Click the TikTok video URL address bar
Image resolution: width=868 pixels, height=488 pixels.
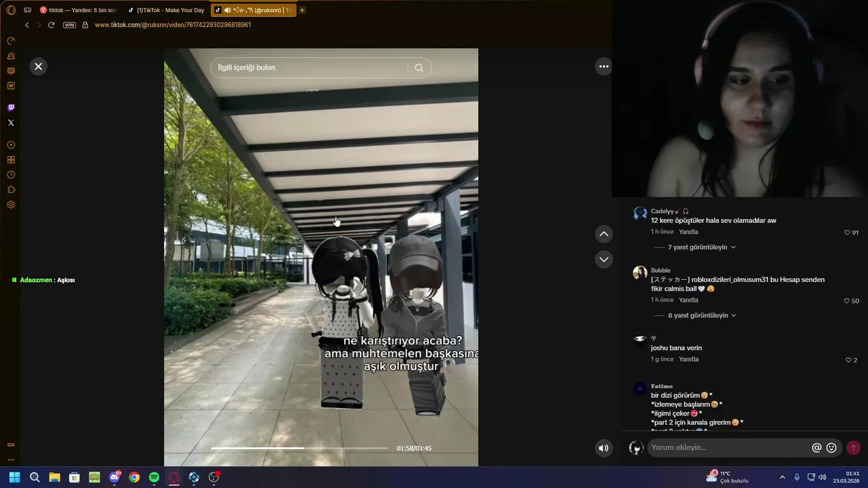pyautogui.click(x=173, y=25)
